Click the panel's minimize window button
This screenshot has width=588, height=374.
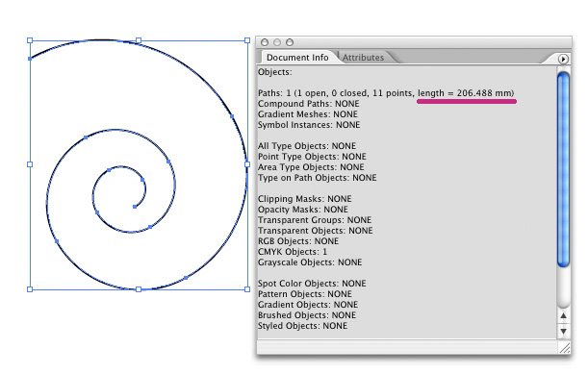coord(277,42)
